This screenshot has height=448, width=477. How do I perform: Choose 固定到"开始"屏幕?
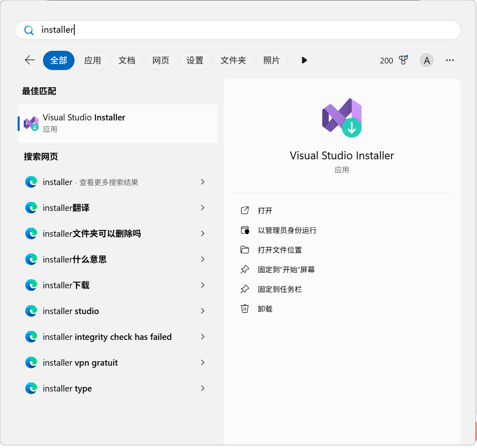(286, 269)
